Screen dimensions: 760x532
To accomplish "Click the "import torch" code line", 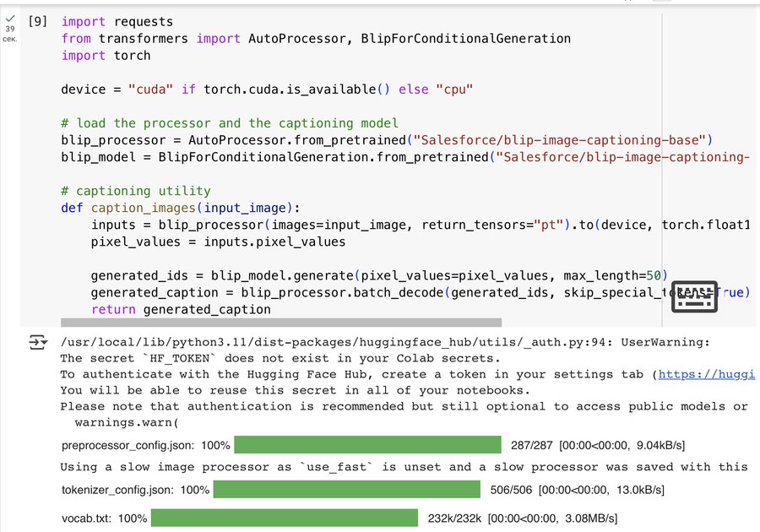I will point(106,55).
